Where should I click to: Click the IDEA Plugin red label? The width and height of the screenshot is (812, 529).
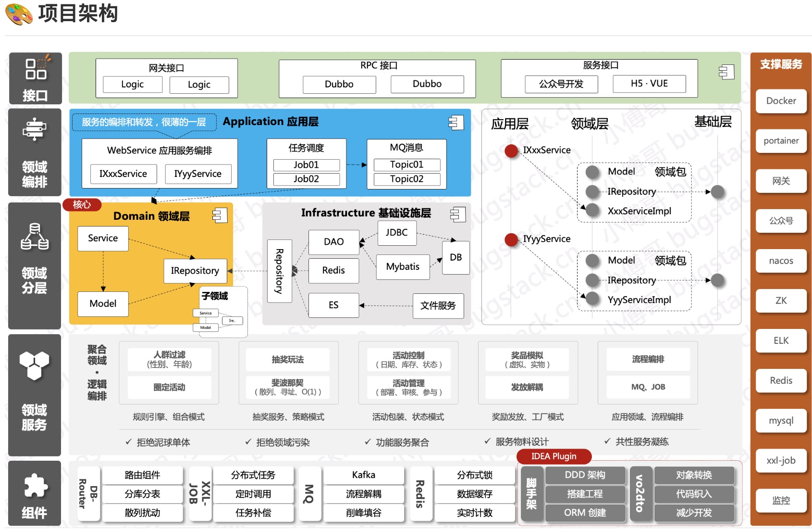pos(554,456)
